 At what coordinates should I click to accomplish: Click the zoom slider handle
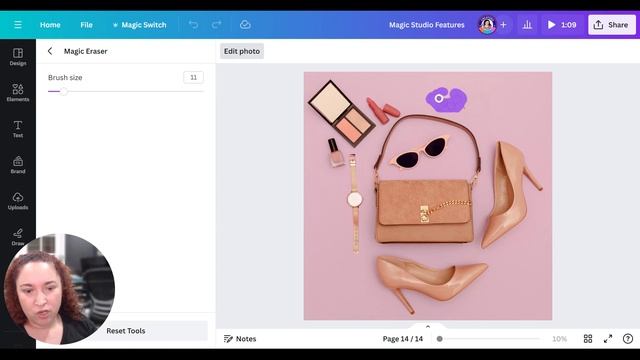440,339
